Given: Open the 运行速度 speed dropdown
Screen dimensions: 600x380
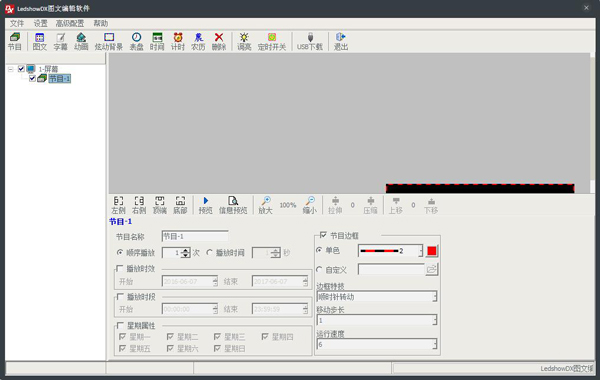Looking at the screenshot, I should [x=435, y=344].
